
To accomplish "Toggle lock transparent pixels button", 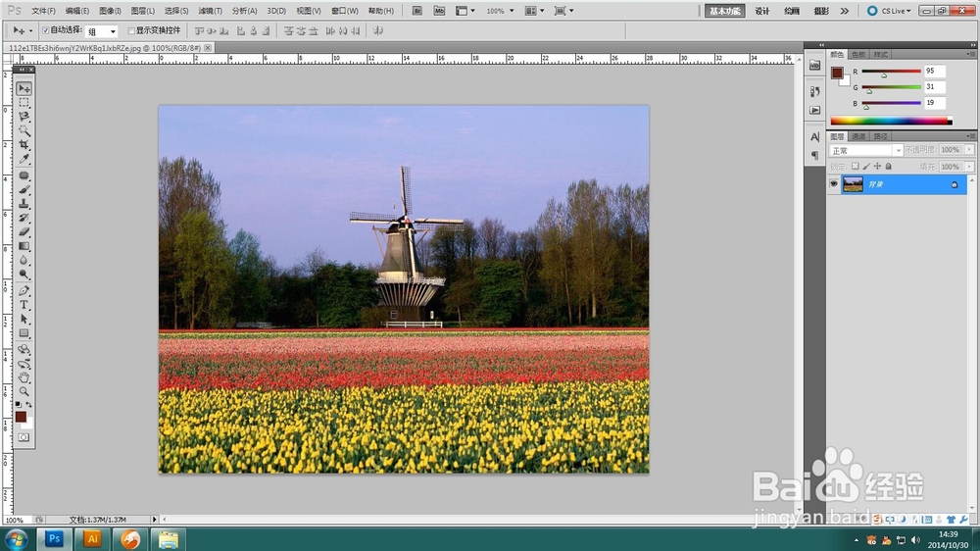I will (x=855, y=167).
